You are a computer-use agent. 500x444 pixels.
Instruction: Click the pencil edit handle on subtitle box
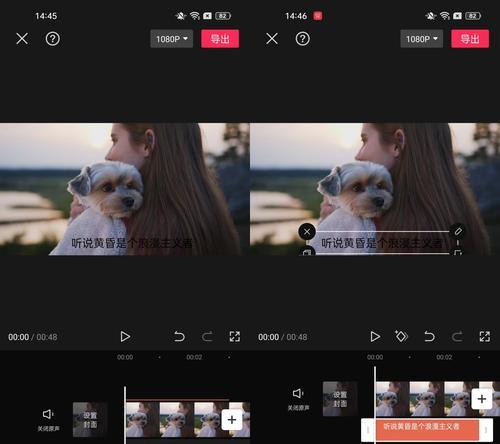tap(458, 231)
